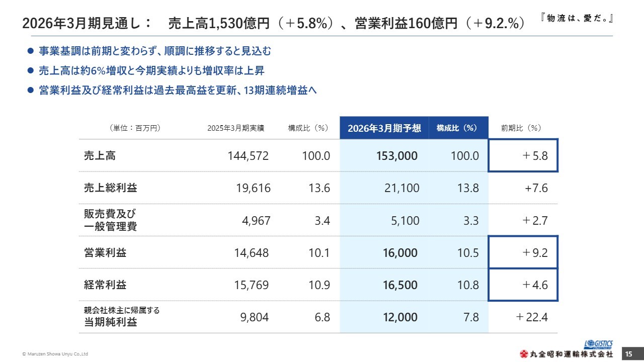Click the ratio 13.6 in 売上総利益 row

[319, 188]
